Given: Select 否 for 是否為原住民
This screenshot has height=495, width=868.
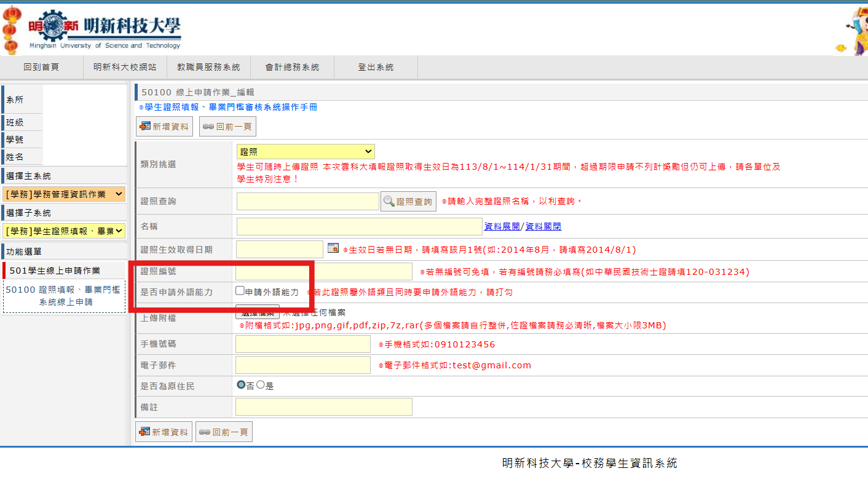Looking at the screenshot, I should 241,385.
